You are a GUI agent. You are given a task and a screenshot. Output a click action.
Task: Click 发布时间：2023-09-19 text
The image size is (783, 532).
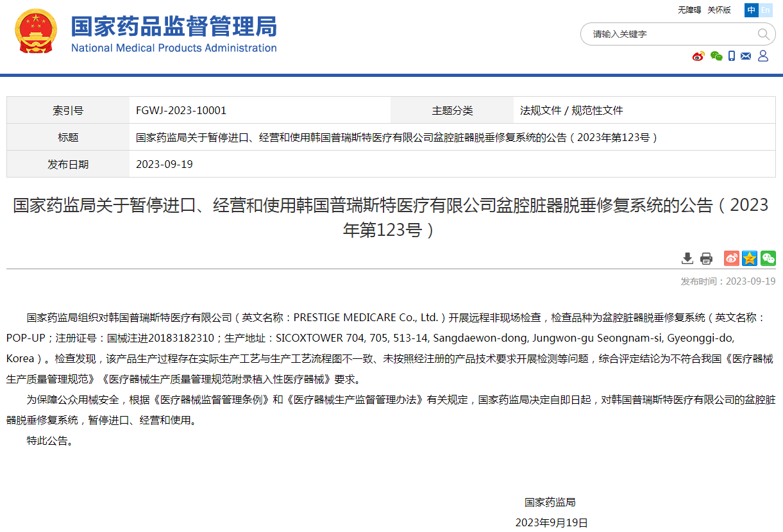point(728,281)
